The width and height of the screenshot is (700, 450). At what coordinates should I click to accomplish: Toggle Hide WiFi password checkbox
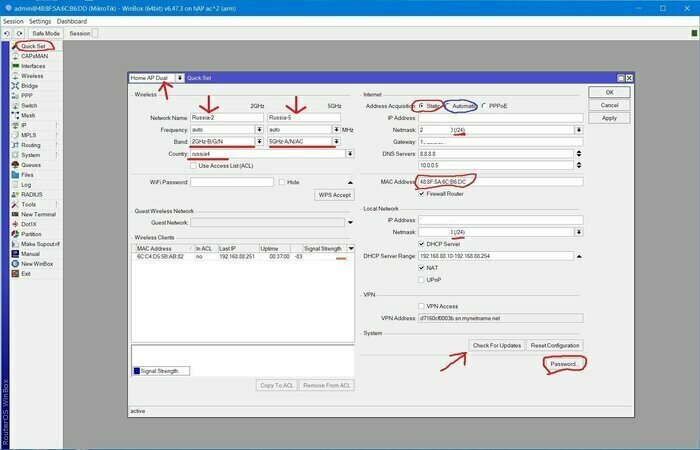pos(282,182)
